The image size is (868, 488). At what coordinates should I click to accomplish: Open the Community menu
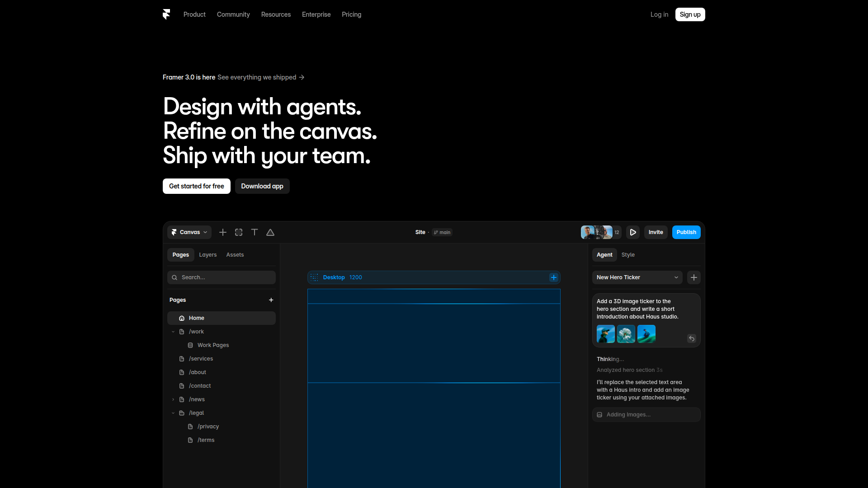tap(233, 14)
